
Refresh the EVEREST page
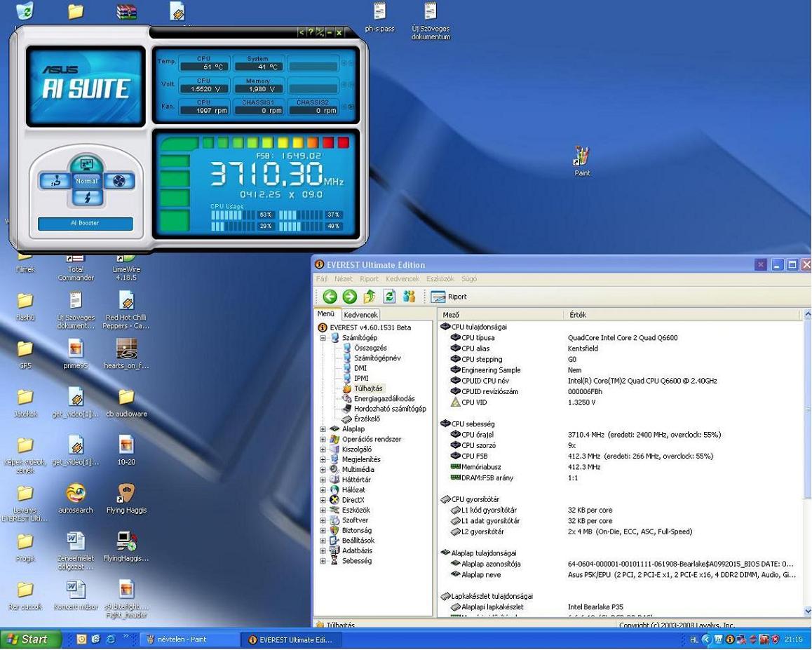[x=389, y=297]
